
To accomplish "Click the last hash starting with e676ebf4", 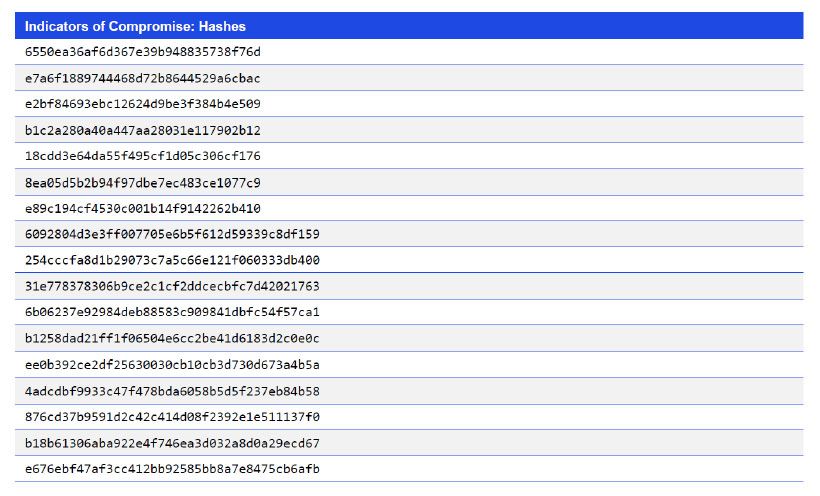I will coord(172,468).
